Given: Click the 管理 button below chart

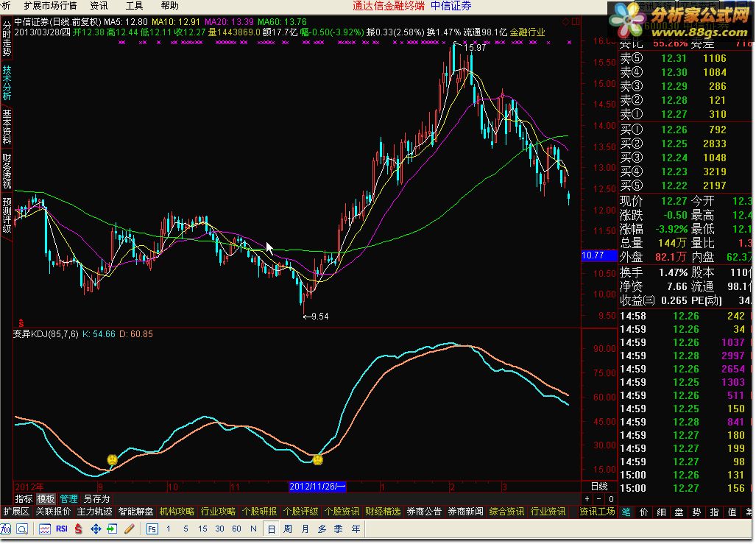Looking at the screenshot, I should pos(68,499).
